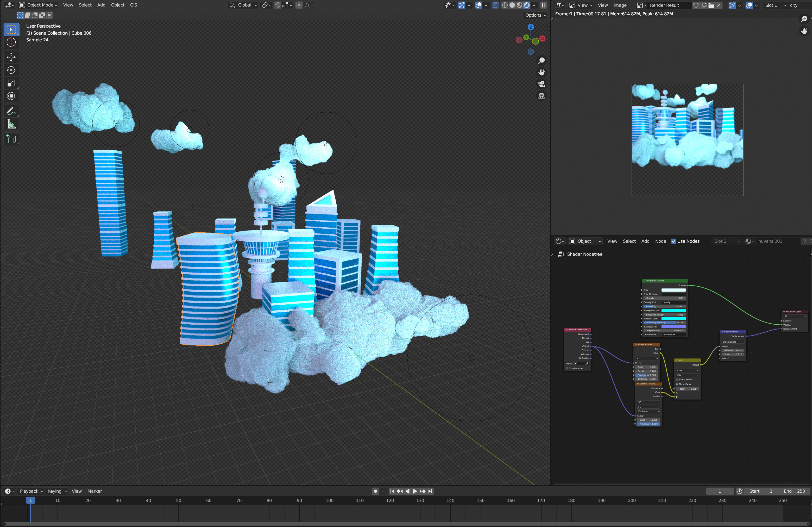The image size is (812, 527).
Task: Open image via folder icon
Action: coord(711,5)
